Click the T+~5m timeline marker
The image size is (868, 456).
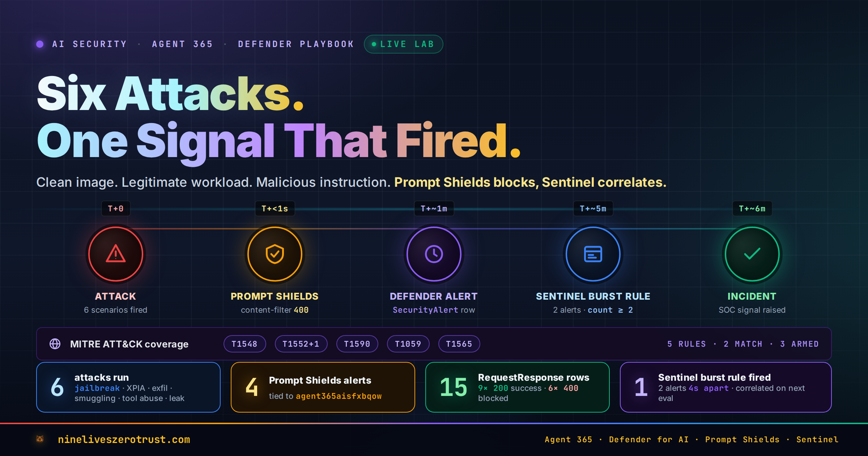click(x=593, y=208)
